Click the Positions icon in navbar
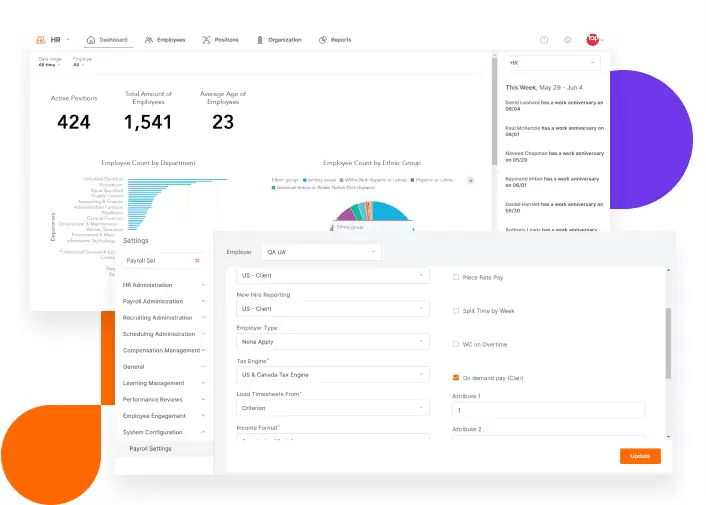The image size is (706, 505). [206, 40]
